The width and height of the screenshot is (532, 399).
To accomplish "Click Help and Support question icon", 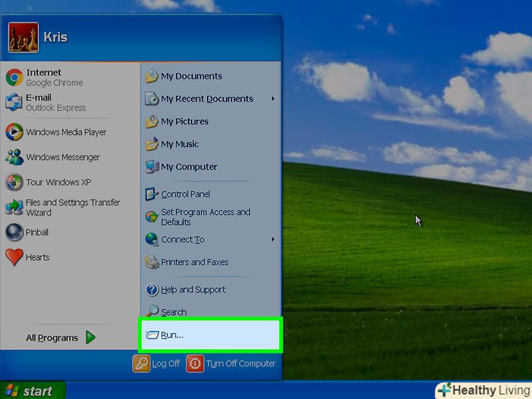I will click(152, 289).
